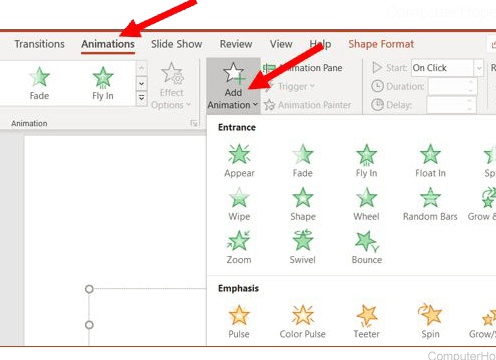496x360 pixels.
Task: Open Add Animation dropdown
Action: pos(233,86)
